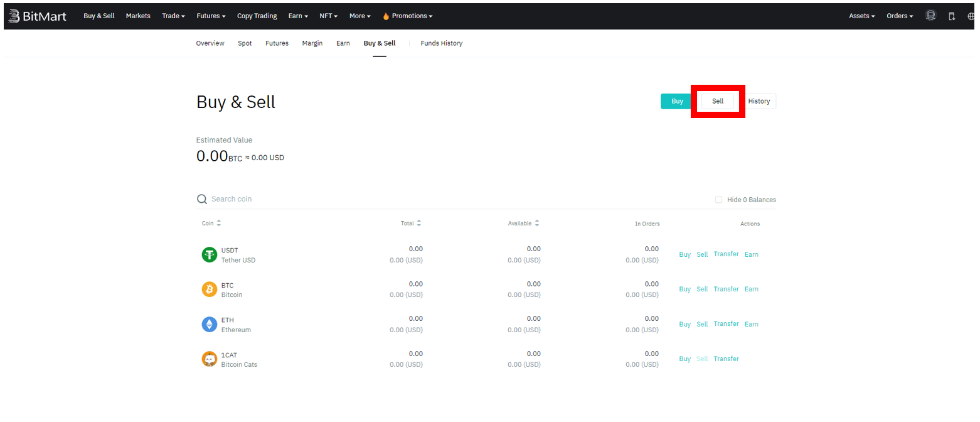This screenshot has height=422, width=980.
Task: Click Buy in the USDT row
Action: click(x=684, y=254)
